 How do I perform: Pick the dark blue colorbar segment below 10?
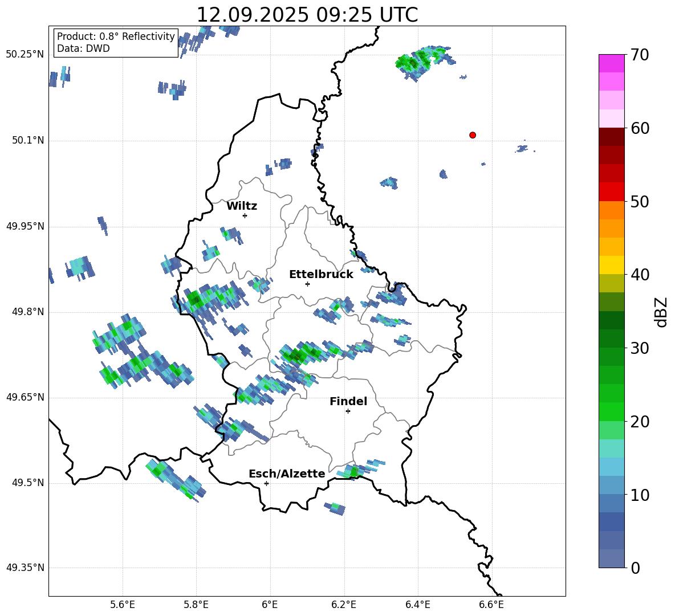[x=612, y=521]
